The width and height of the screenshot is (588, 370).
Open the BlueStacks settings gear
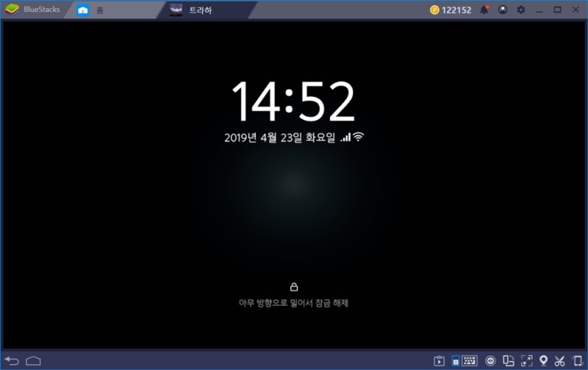tap(521, 10)
